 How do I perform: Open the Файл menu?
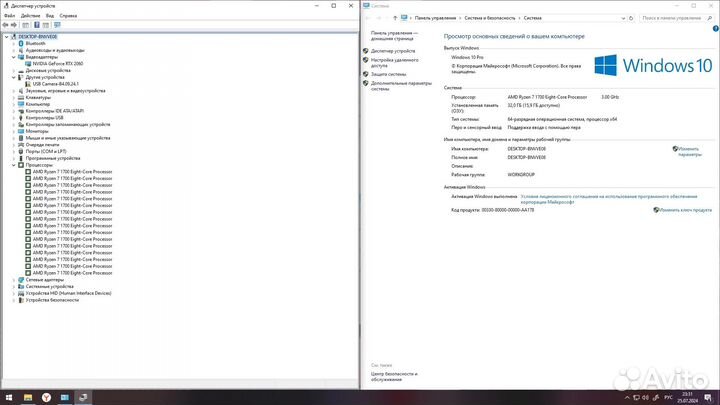[9, 16]
